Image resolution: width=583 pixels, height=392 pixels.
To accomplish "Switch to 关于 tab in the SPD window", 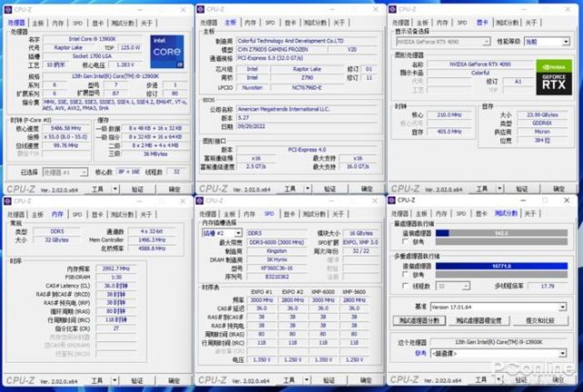I will (338, 215).
